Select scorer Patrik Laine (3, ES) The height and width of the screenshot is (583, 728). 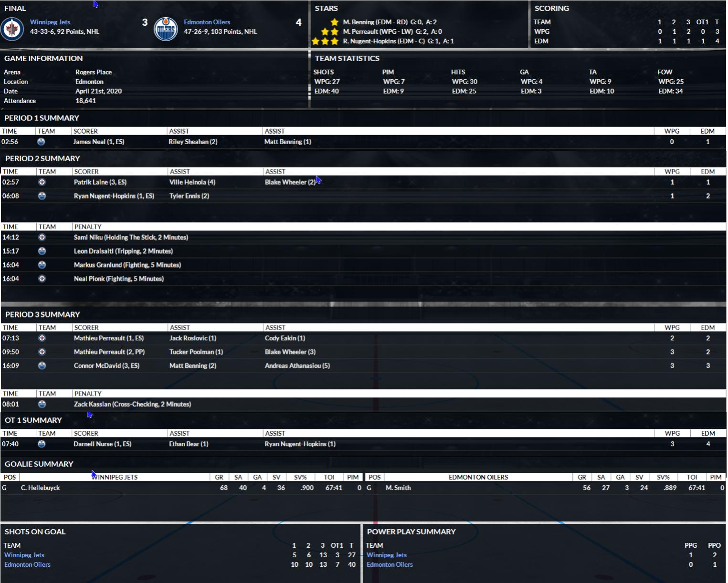(100, 182)
